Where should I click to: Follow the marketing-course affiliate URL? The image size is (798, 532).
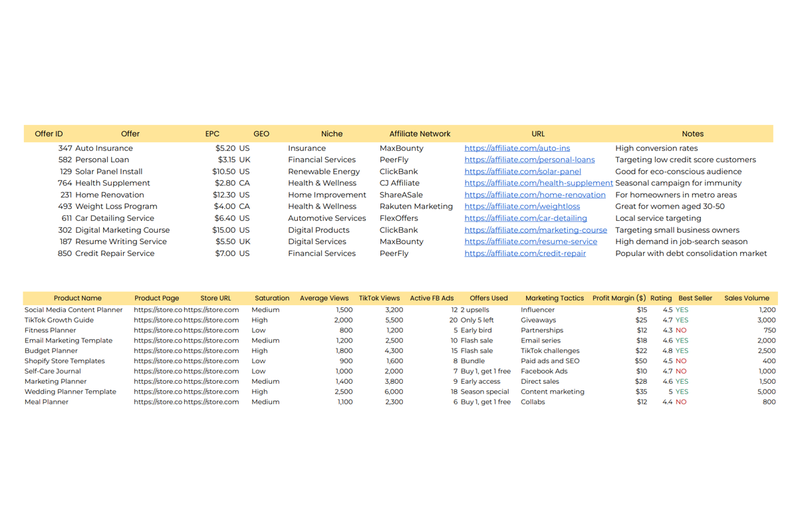[535, 230]
